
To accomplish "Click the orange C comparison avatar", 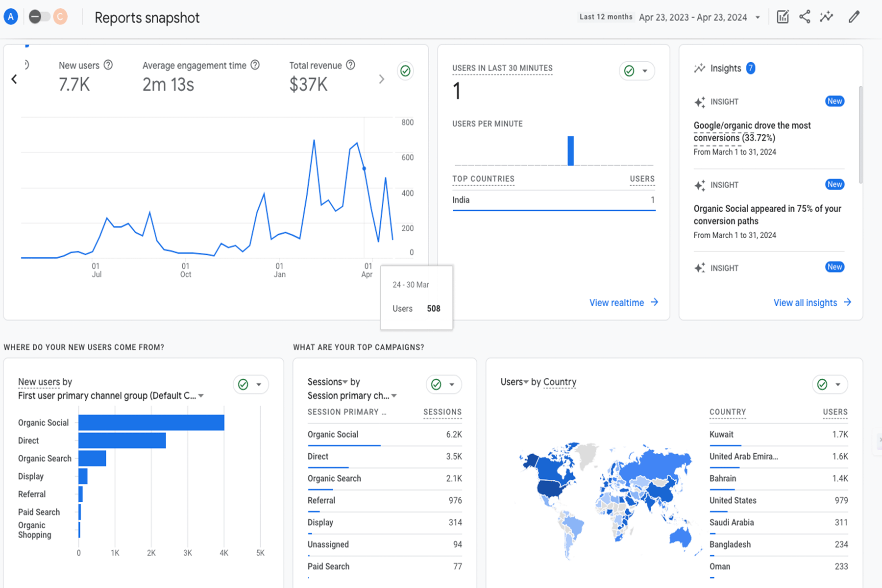I will 60,17.
